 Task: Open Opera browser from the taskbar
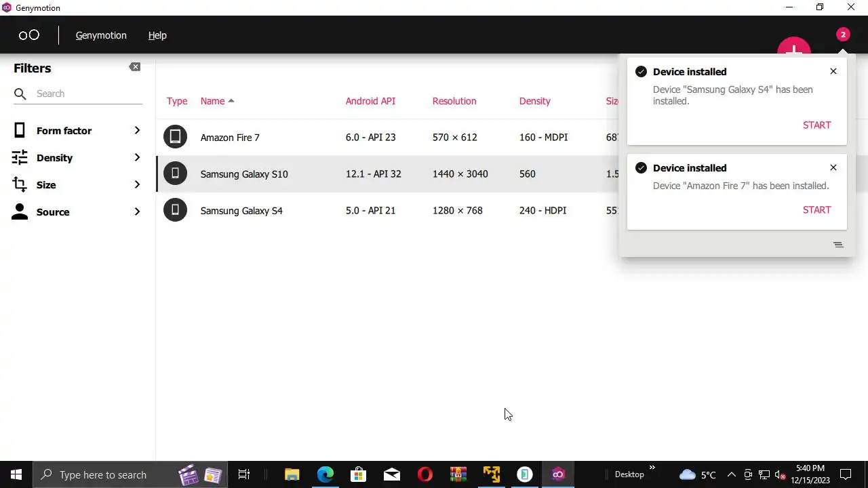click(425, 474)
